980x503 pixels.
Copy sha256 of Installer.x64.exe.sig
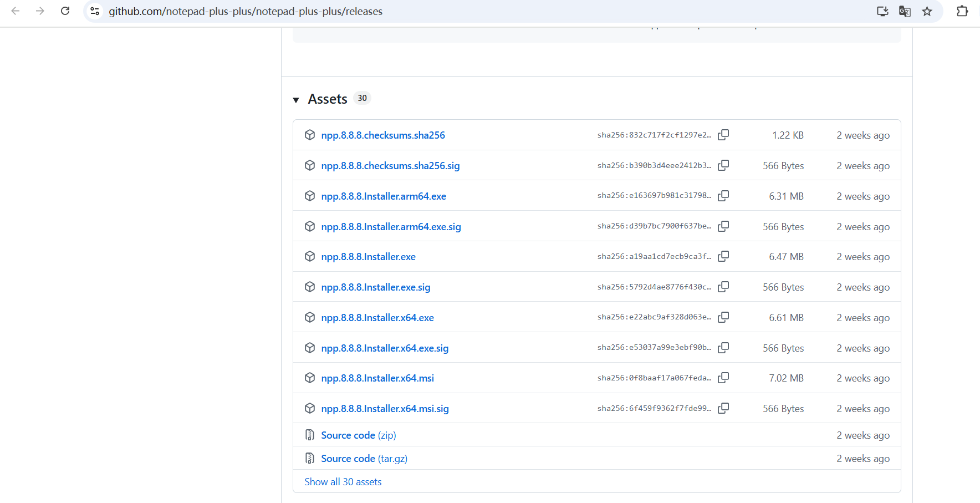click(723, 348)
